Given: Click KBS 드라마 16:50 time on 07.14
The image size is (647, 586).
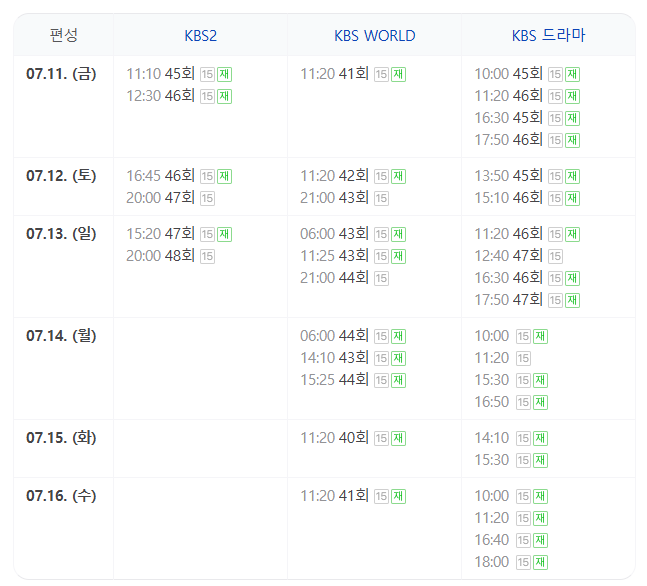Looking at the screenshot, I should pyautogui.click(x=492, y=402).
